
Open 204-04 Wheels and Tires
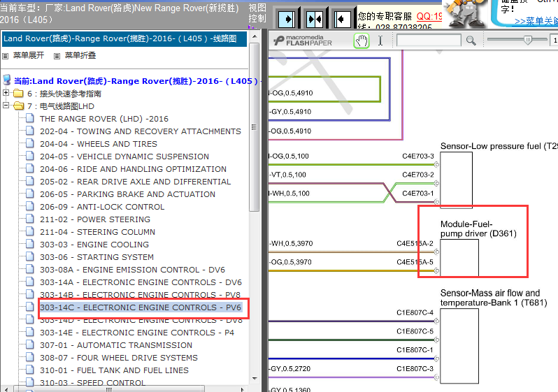pyautogui.click(x=98, y=144)
